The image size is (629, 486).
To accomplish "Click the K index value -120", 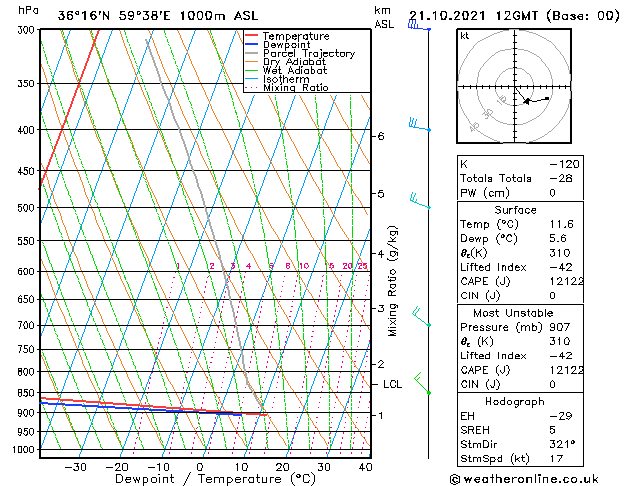I will point(564,164).
